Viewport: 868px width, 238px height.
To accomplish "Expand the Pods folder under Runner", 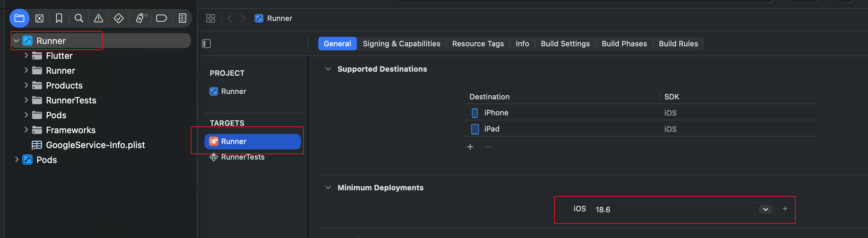I will point(26,115).
